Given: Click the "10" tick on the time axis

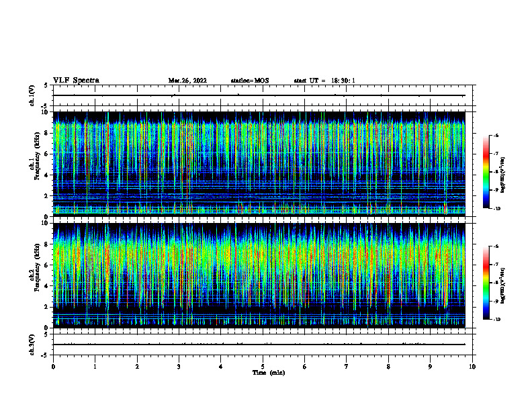Looking at the screenshot, I should pos(472,367).
